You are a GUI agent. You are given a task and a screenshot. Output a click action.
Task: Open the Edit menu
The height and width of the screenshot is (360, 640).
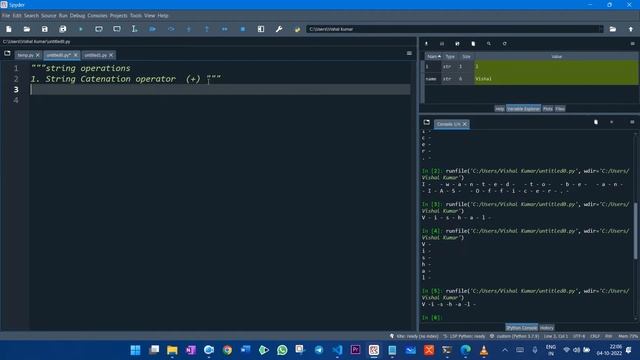[x=17, y=16]
